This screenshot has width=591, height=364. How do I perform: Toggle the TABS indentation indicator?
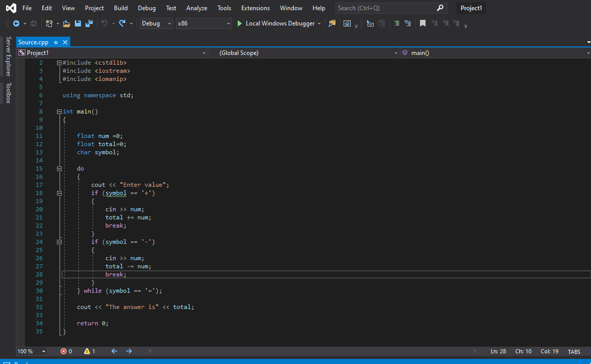tap(574, 351)
